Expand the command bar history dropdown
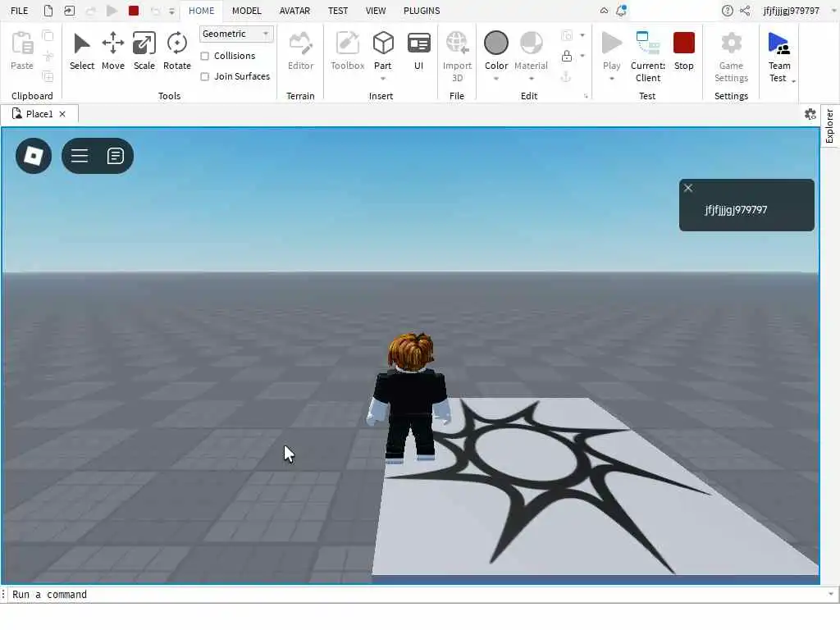The height and width of the screenshot is (630, 840). click(830, 594)
